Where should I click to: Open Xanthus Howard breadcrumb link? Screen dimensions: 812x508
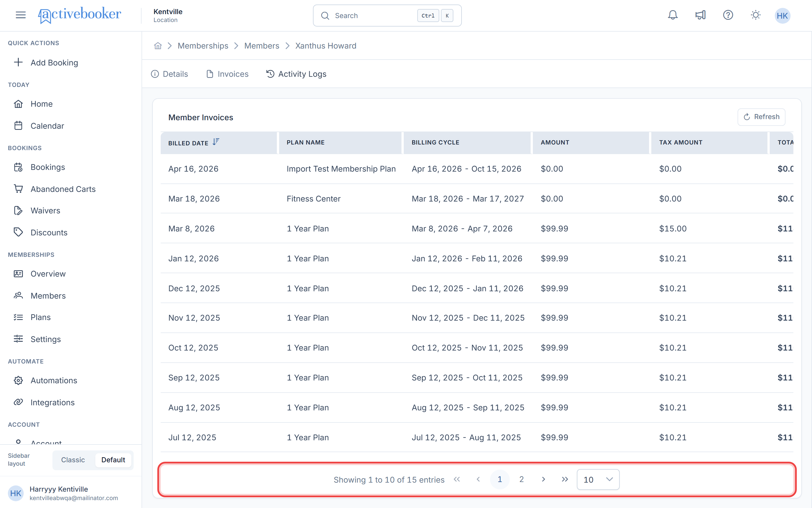pos(326,46)
